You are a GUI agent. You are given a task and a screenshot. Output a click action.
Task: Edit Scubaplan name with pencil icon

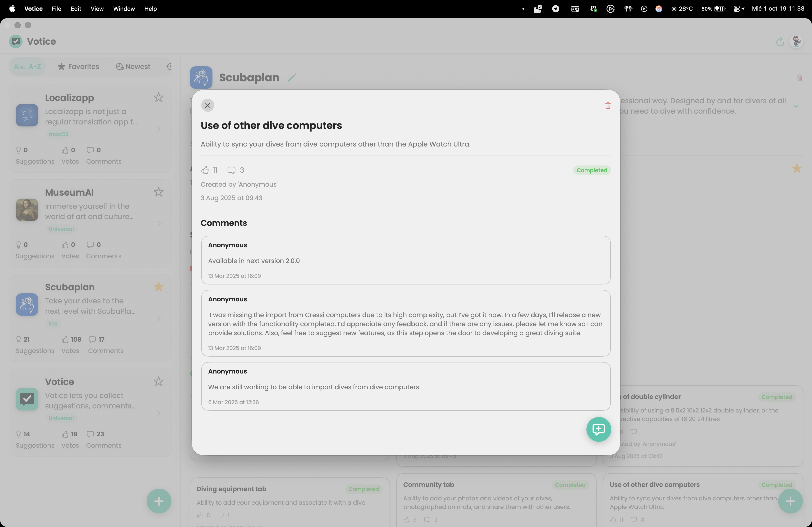[x=292, y=78]
